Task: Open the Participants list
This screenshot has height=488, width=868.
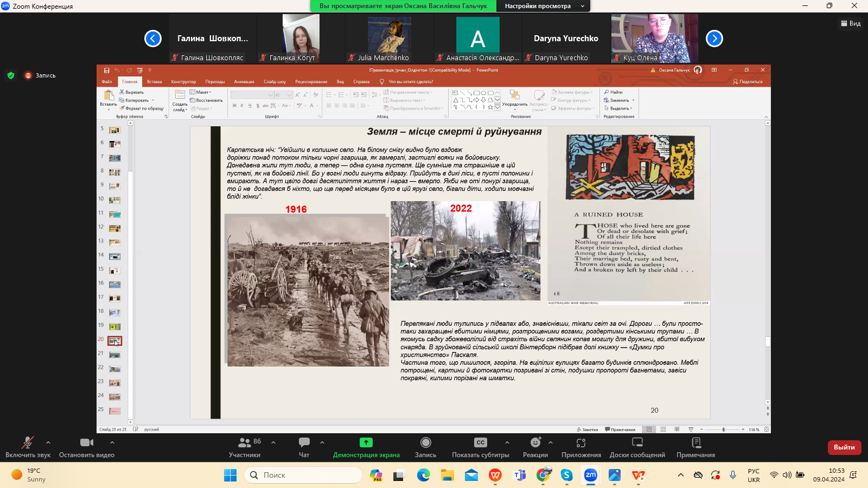Action: (245, 443)
